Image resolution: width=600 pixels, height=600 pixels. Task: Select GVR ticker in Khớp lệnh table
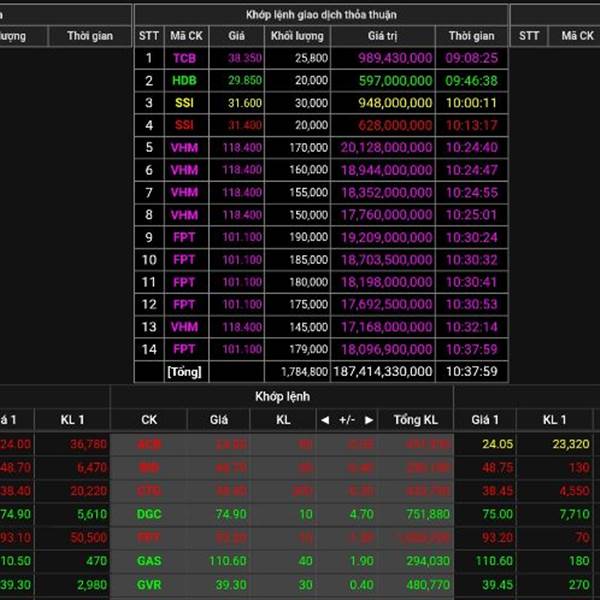pyautogui.click(x=149, y=585)
